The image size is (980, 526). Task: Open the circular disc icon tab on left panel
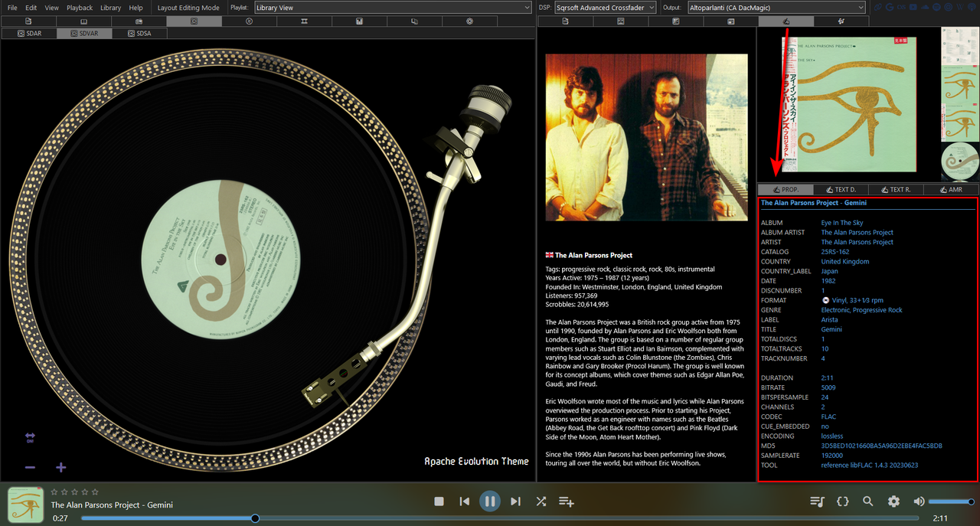point(250,21)
